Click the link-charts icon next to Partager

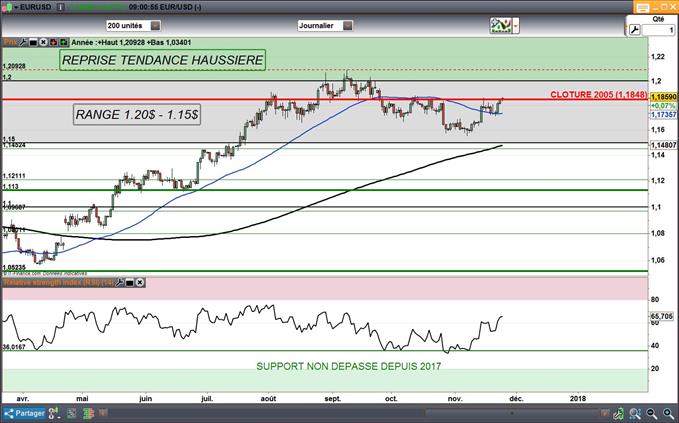54,413
